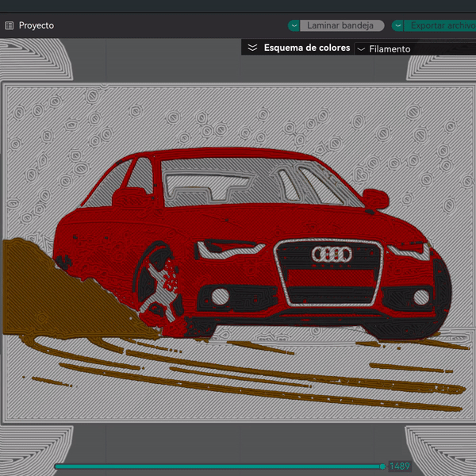Click the Esquema de colores label

coord(306,48)
